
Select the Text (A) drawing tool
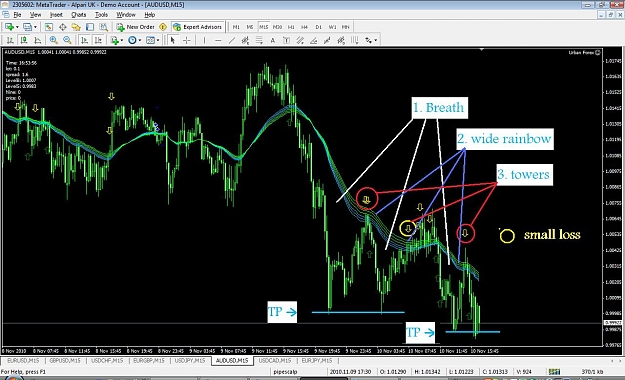(x=273, y=40)
